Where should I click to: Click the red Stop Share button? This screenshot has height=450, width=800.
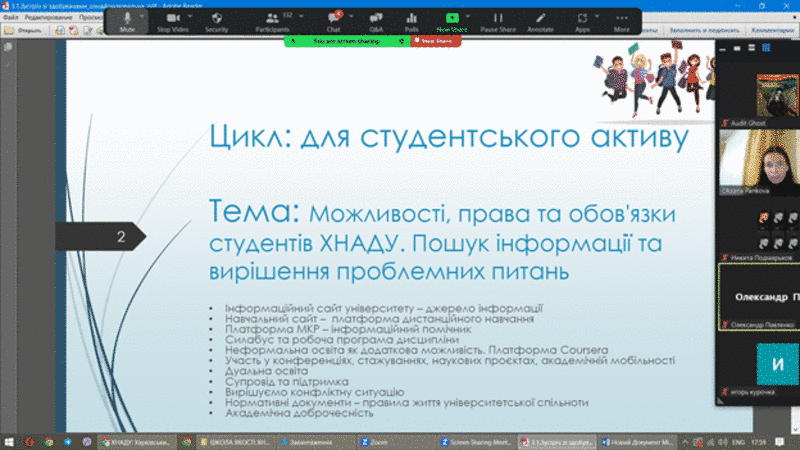point(435,42)
